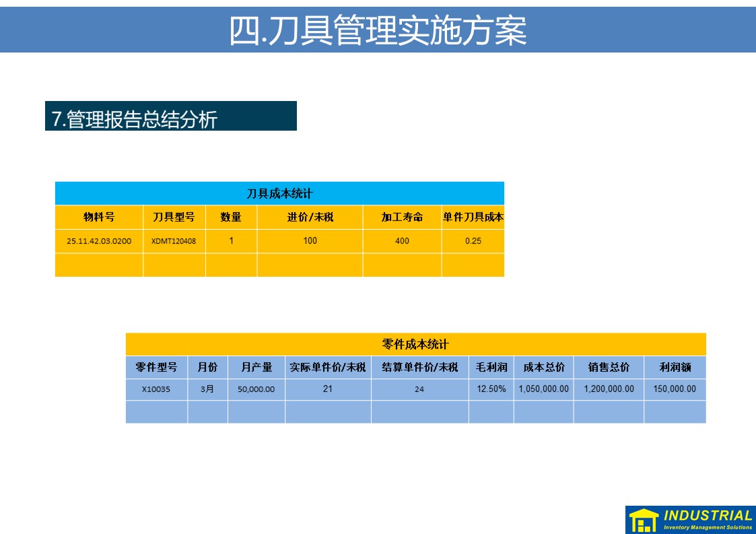Select the 0.25 unit tool cost cell

click(473, 241)
